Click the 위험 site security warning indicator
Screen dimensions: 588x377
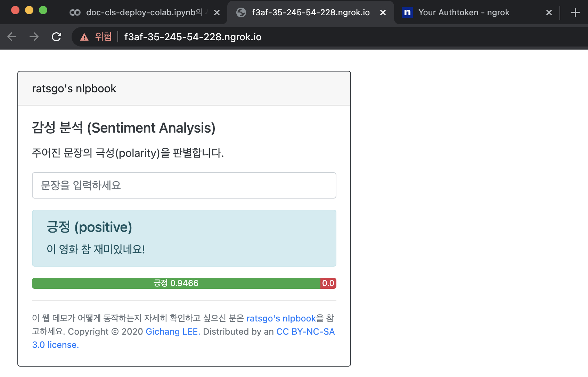[x=97, y=37]
